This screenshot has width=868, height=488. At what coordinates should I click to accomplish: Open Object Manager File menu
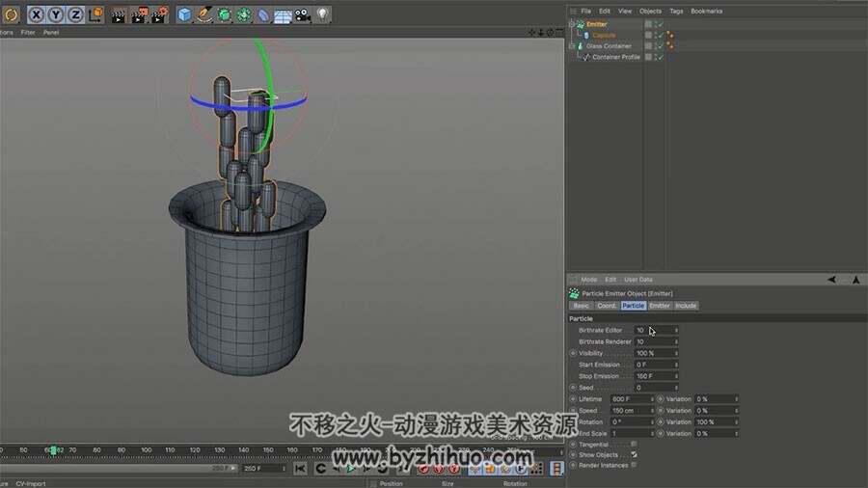[x=585, y=11]
